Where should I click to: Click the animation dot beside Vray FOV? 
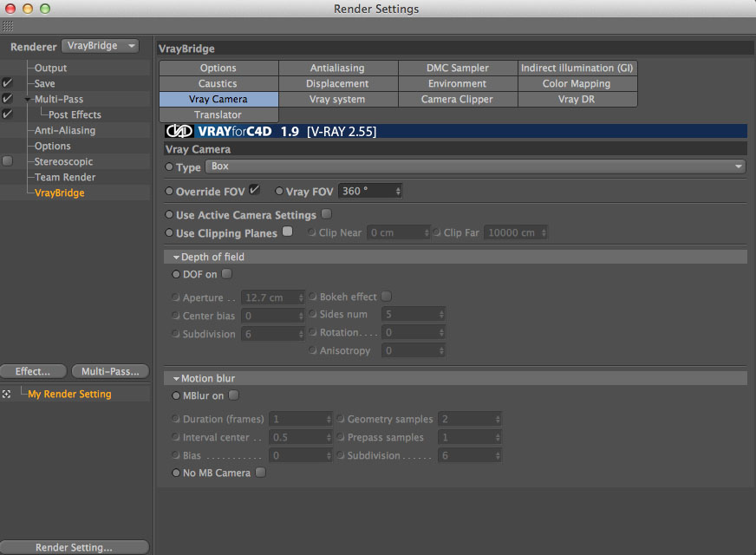[x=279, y=191]
